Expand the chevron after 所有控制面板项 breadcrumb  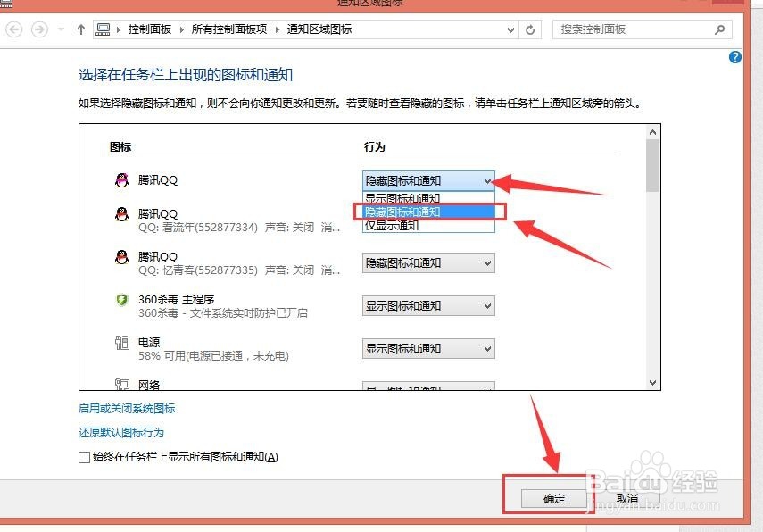(277, 29)
